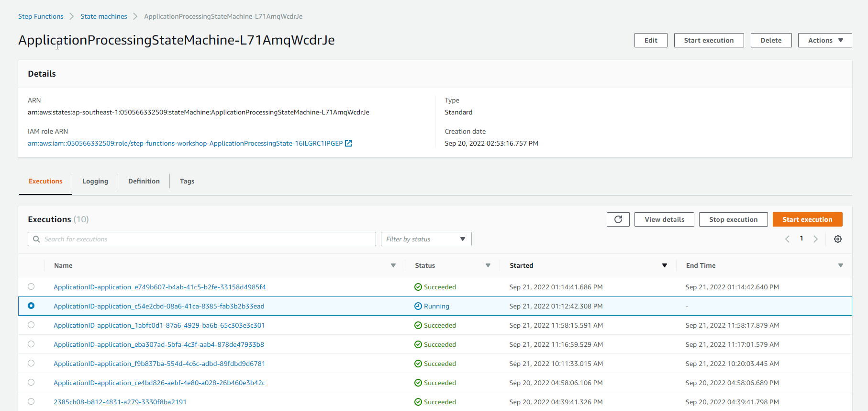Click the Edit button
This screenshot has width=868, height=411.
[x=651, y=40]
